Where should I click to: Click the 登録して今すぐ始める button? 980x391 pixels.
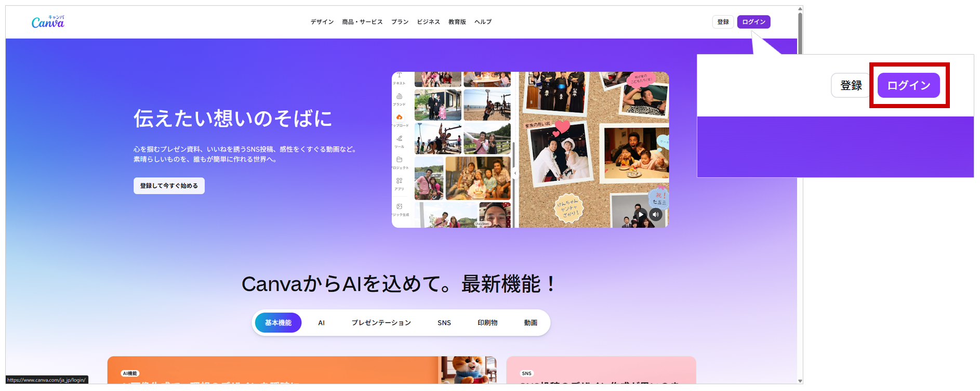[169, 186]
